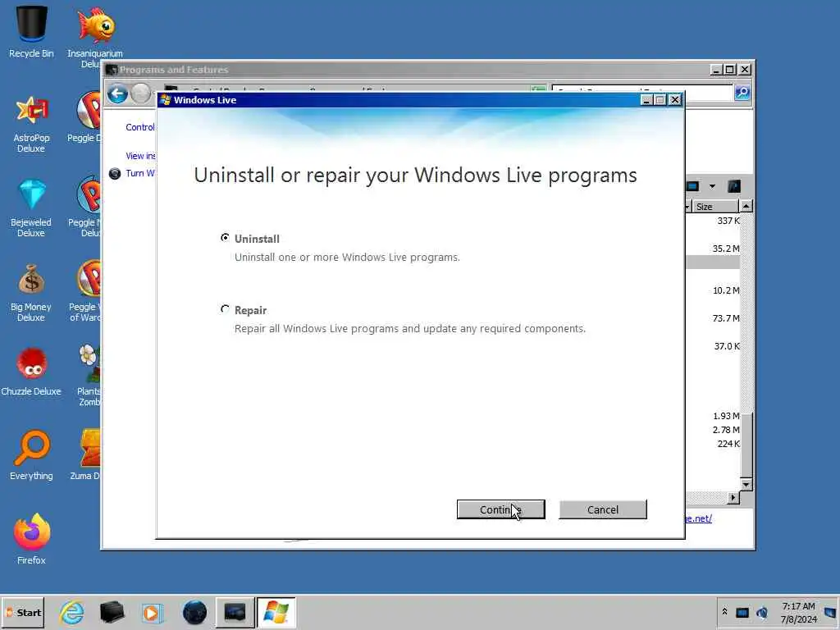The width and height of the screenshot is (840, 630).
Task: Open Big Money Deluxe desktop icon
Action: pyautogui.click(x=31, y=293)
